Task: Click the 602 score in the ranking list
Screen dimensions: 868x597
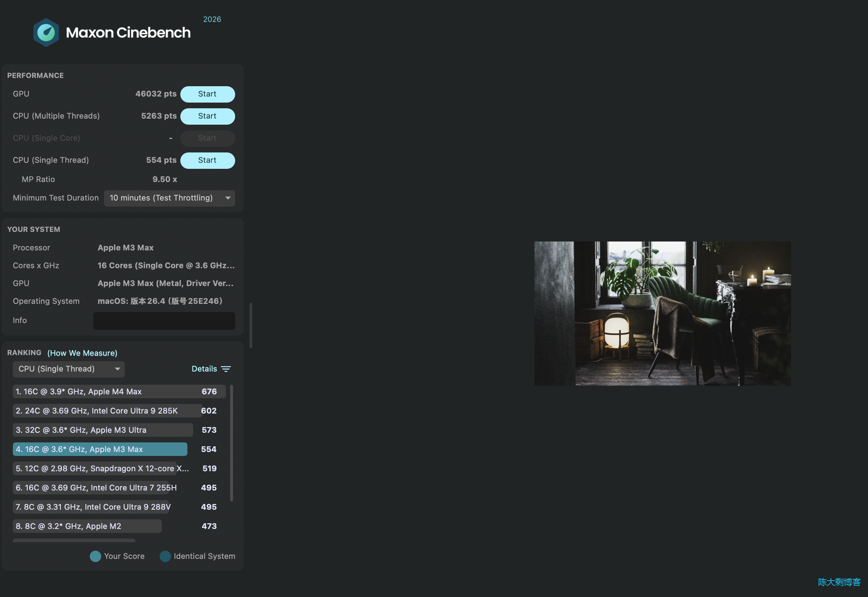Action: click(x=209, y=411)
